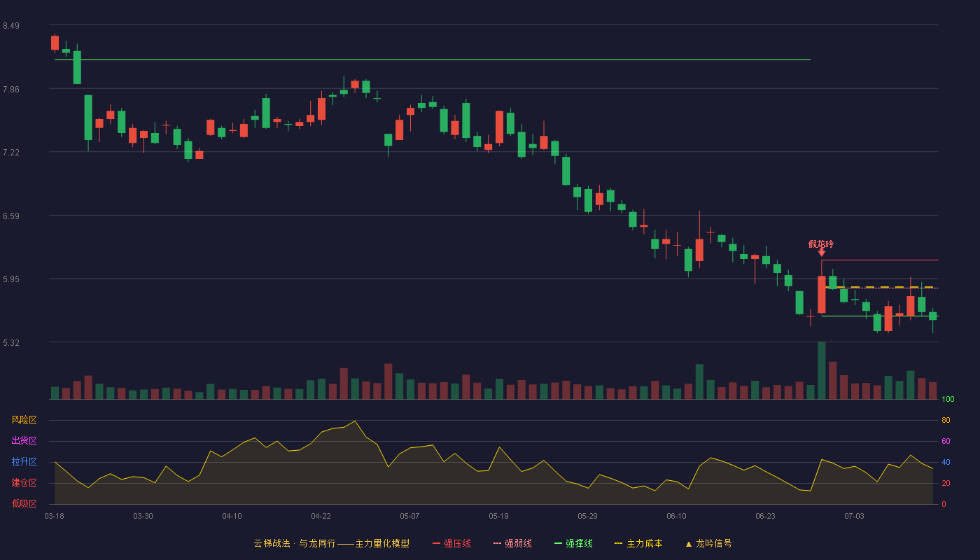
Task: Toggle the 主力成本 legend entry
Action: tap(638, 543)
